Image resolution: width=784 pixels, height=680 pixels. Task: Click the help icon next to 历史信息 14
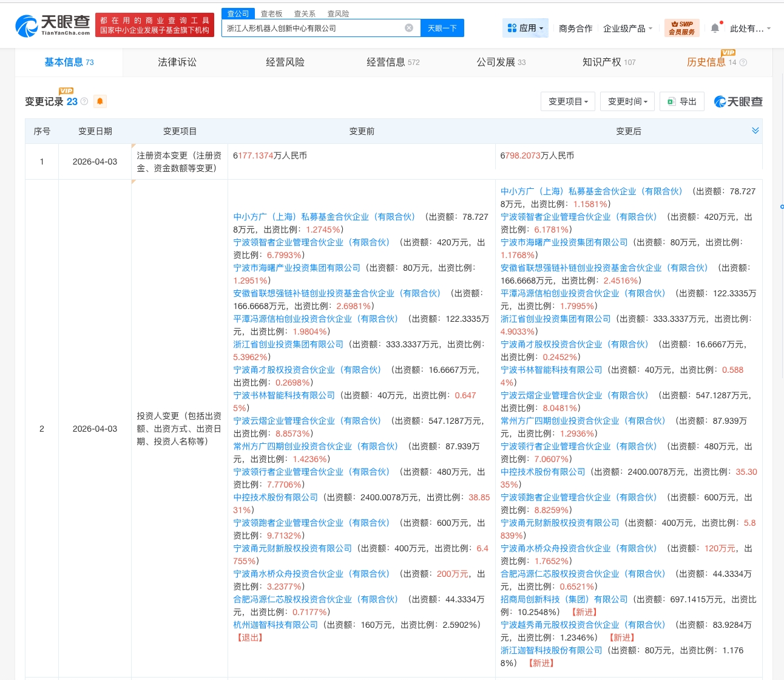pyautogui.click(x=743, y=63)
